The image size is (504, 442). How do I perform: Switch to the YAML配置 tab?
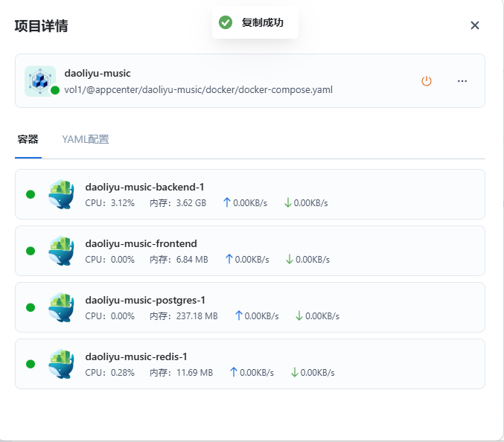coord(86,139)
